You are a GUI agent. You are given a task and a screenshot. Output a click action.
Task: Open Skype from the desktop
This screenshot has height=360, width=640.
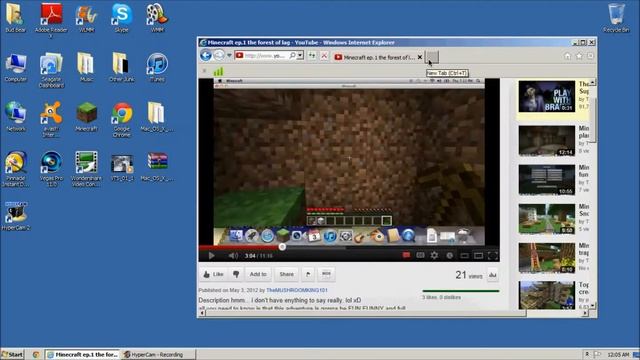(x=122, y=18)
